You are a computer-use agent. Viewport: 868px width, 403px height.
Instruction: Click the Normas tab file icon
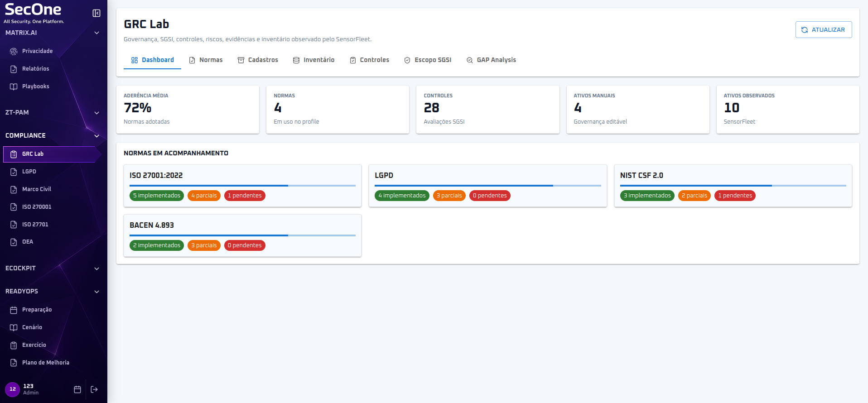click(x=192, y=60)
